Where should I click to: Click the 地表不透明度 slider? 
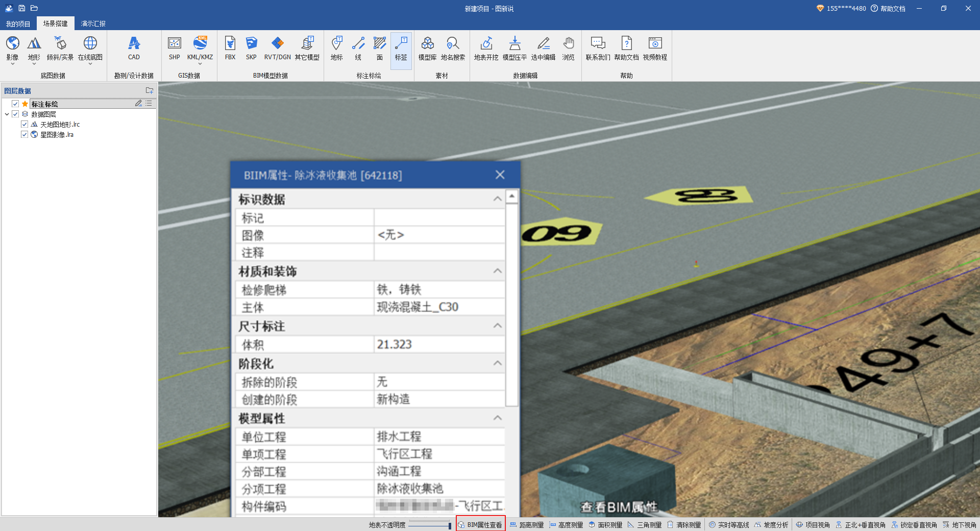[x=429, y=525]
